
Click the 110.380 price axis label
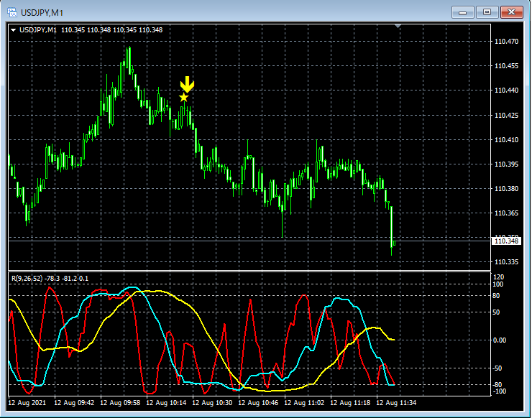point(507,188)
